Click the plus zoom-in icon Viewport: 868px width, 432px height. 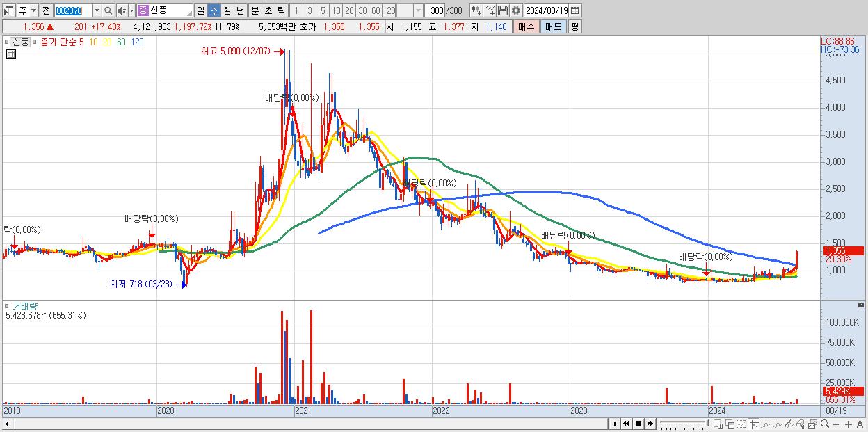point(849,424)
